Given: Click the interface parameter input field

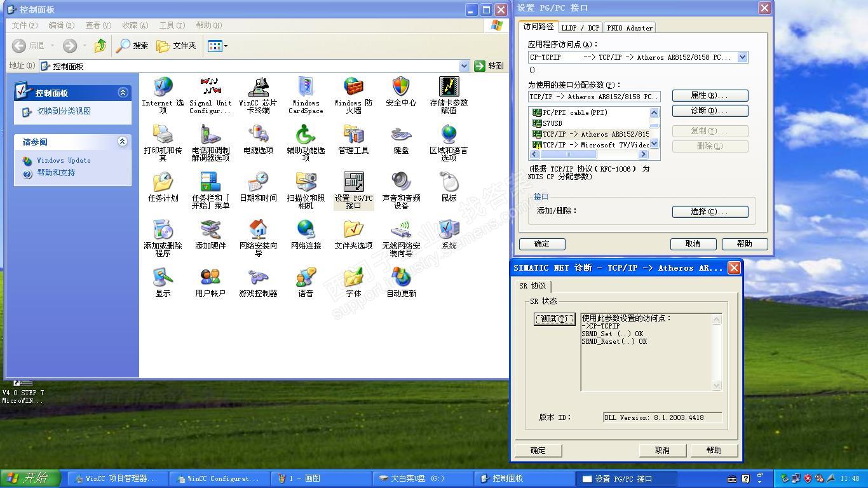Looking at the screenshot, I should (x=594, y=97).
